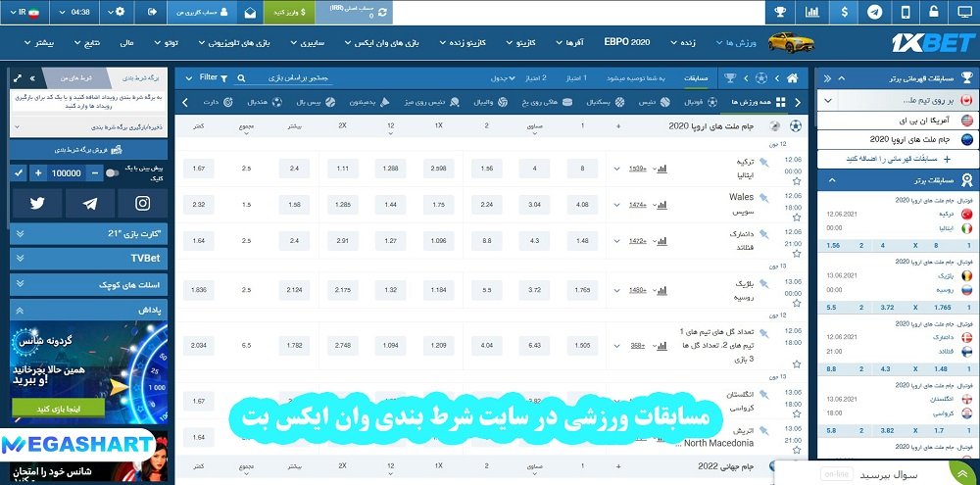Image resolution: width=980 pixels, height=485 pixels.
Task: Click the search-by-match input field
Action: tap(294, 77)
